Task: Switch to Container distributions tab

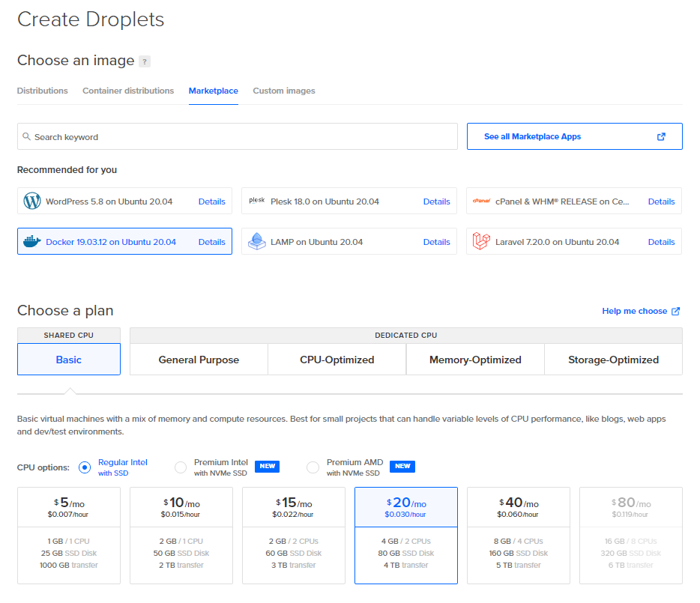Action: pyautogui.click(x=128, y=91)
